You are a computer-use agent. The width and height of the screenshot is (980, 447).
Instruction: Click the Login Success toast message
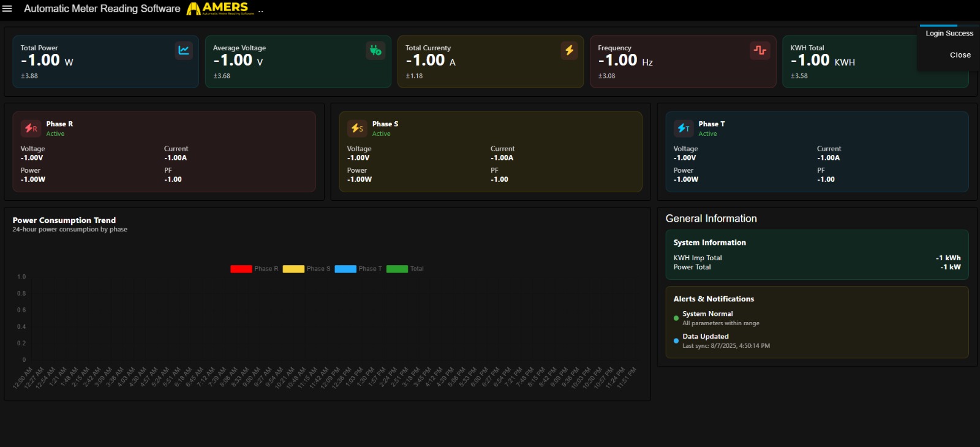pos(949,34)
